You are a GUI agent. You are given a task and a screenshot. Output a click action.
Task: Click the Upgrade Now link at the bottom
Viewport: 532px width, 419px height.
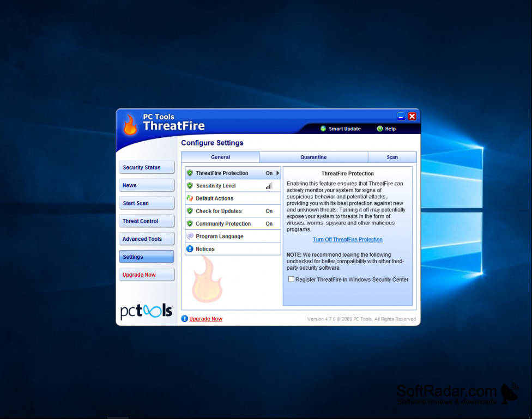(205, 319)
